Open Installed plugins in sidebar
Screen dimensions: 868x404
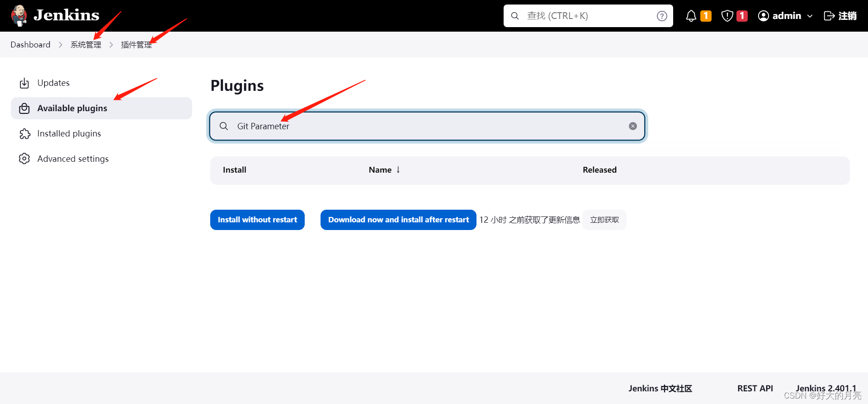pos(101,133)
